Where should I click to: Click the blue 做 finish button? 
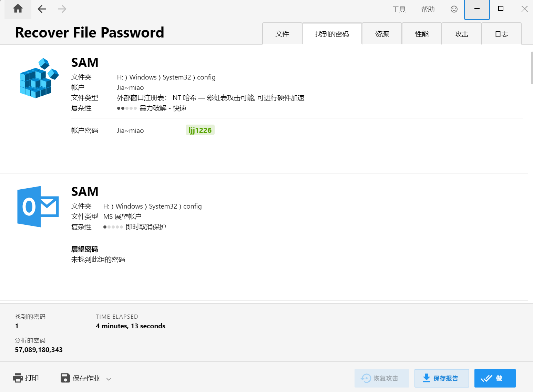tap(495, 378)
